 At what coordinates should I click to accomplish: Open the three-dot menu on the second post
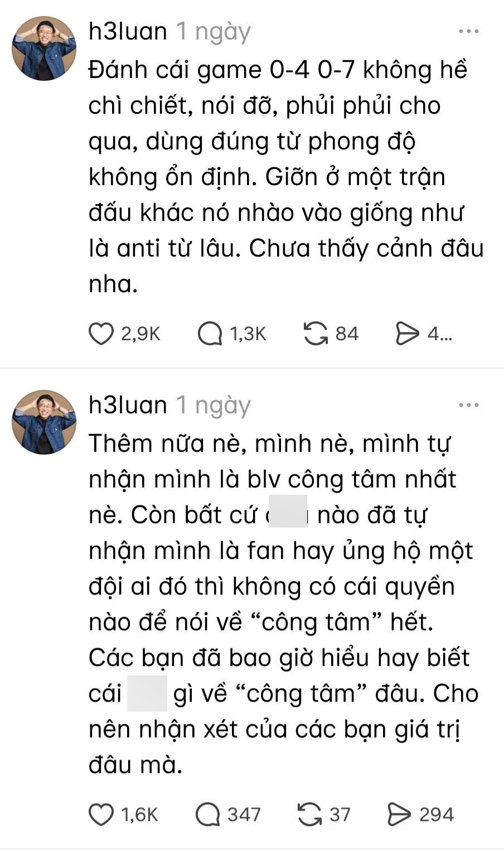469,405
